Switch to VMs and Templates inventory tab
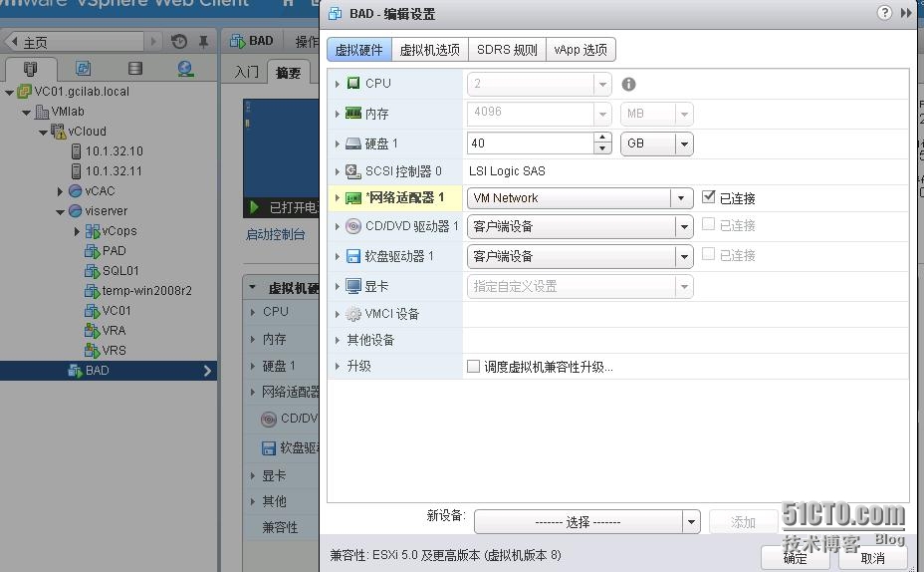This screenshot has width=924, height=572. tap(83, 69)
